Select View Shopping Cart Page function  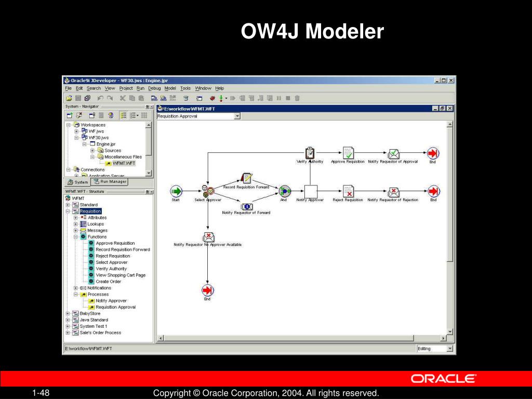pos(121,275)
